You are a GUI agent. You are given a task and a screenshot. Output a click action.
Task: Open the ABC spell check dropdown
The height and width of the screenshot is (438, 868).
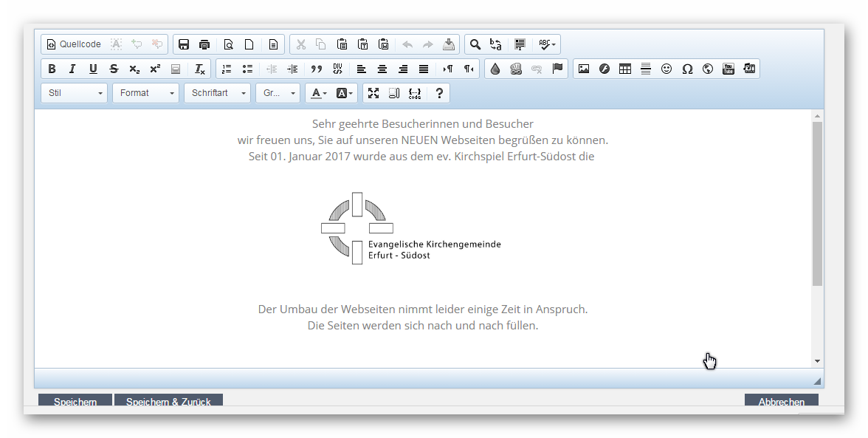pyautogui.click(x=547, y=44)
